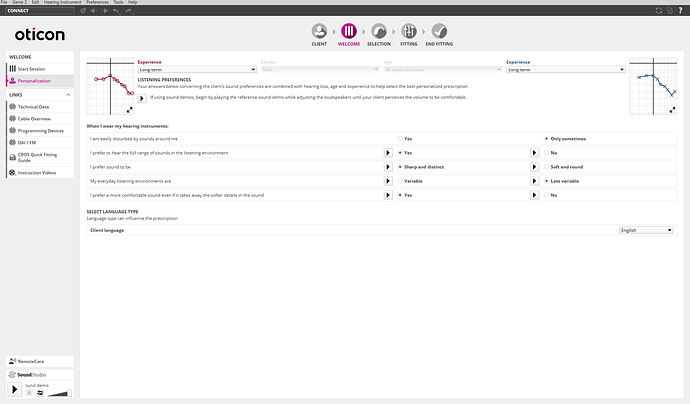Choose 'Soft and round' sound preference
690x404 pixels.
point(547,167)
